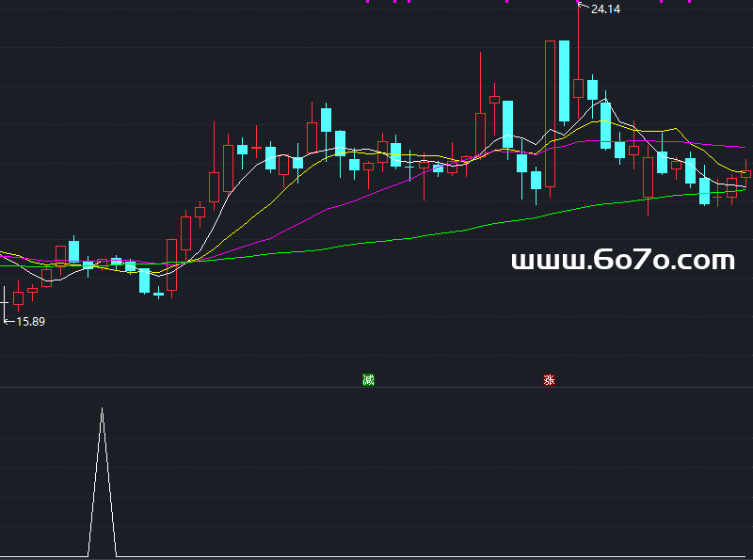This screenshot has height=560, width=753.
Task: Click the arrow pointing to the 24.14 high
Action: [x=583, y=8]
